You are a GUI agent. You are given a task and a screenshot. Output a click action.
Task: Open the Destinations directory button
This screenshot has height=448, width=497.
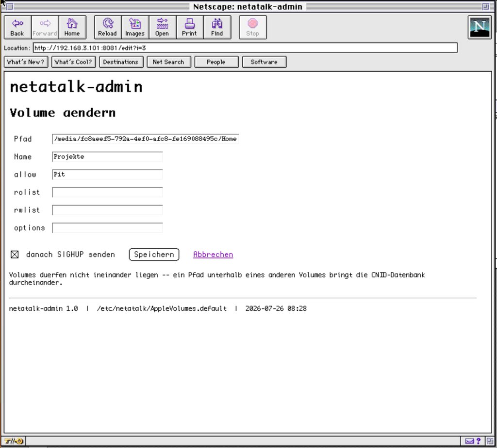tap(121, 62)
